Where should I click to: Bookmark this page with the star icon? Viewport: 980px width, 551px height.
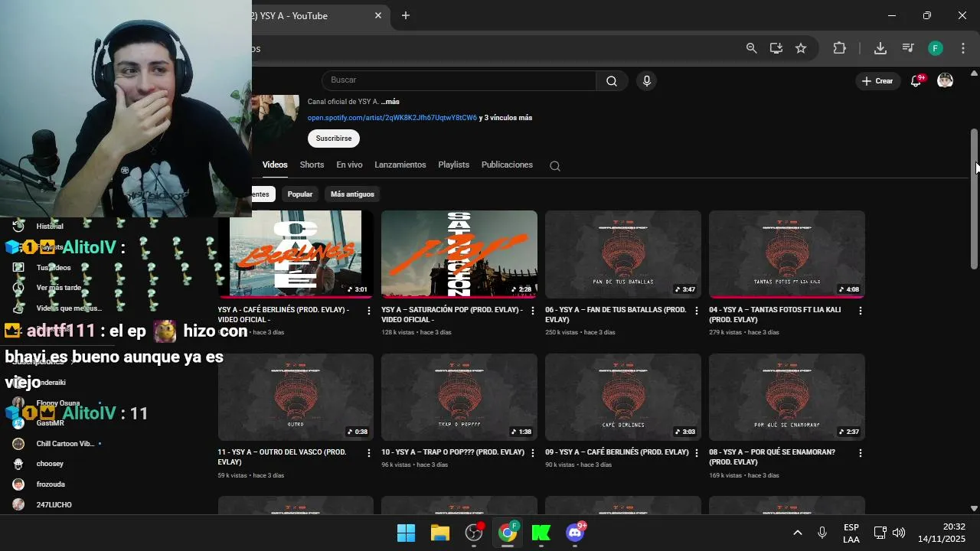801,48
